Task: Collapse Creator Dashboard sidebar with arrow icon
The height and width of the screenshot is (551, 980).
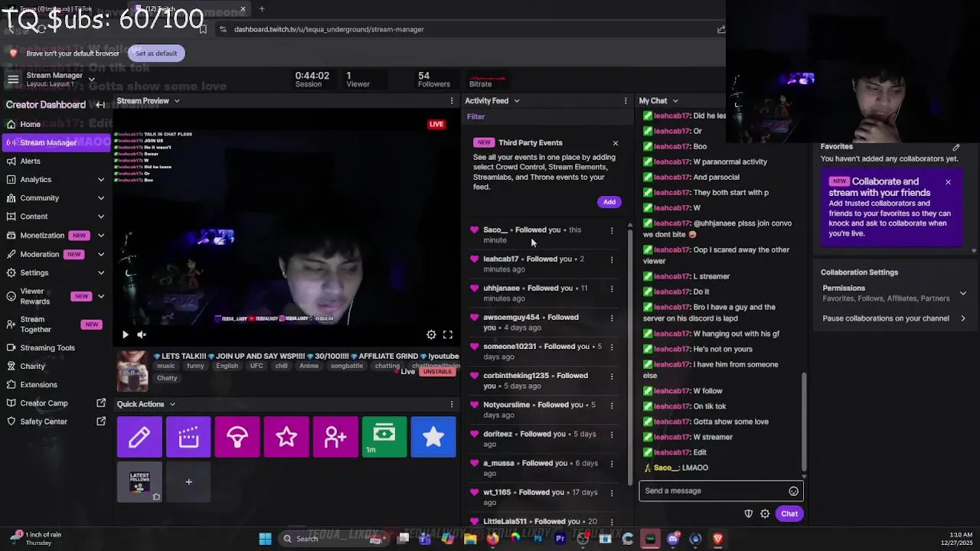Action: [x=100, y=105]
